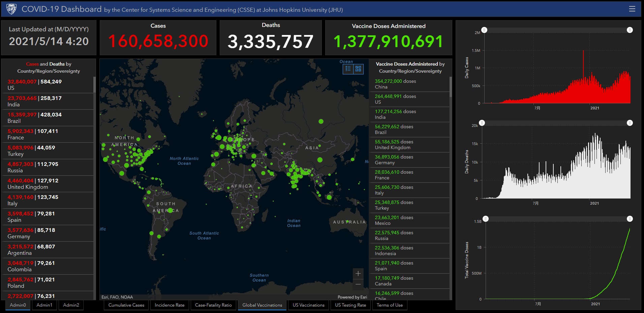Open the basemap gallery icon
Image resolution: width=644 pixels, height=313 pixels.
[358, 69]
